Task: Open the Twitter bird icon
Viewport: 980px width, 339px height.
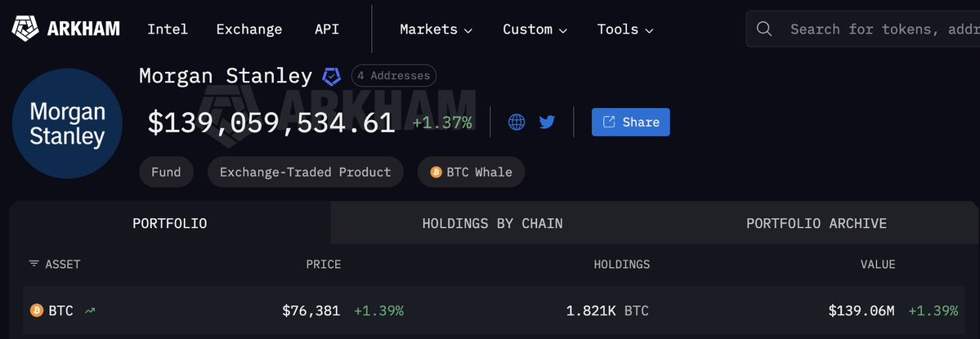Action: click(547, 123)
